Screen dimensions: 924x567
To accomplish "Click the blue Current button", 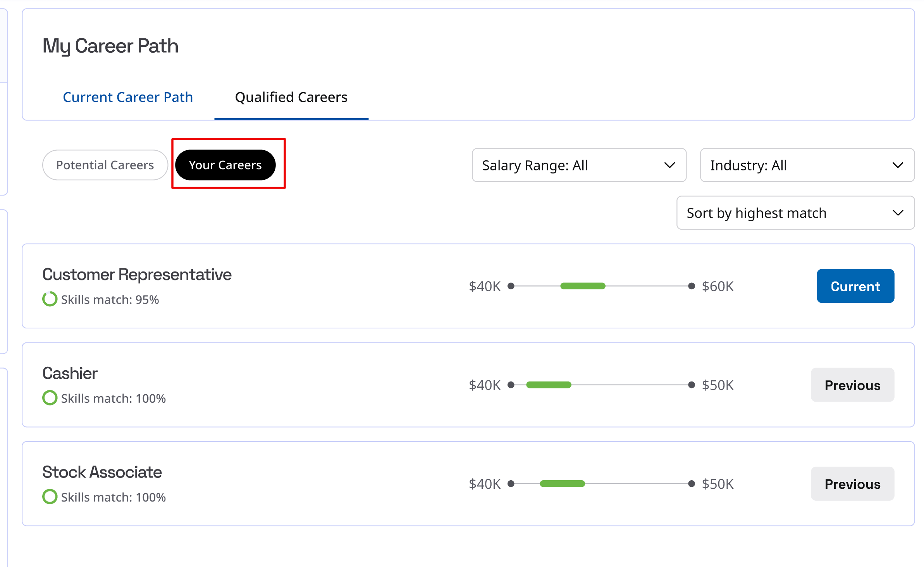I will 855,286.
